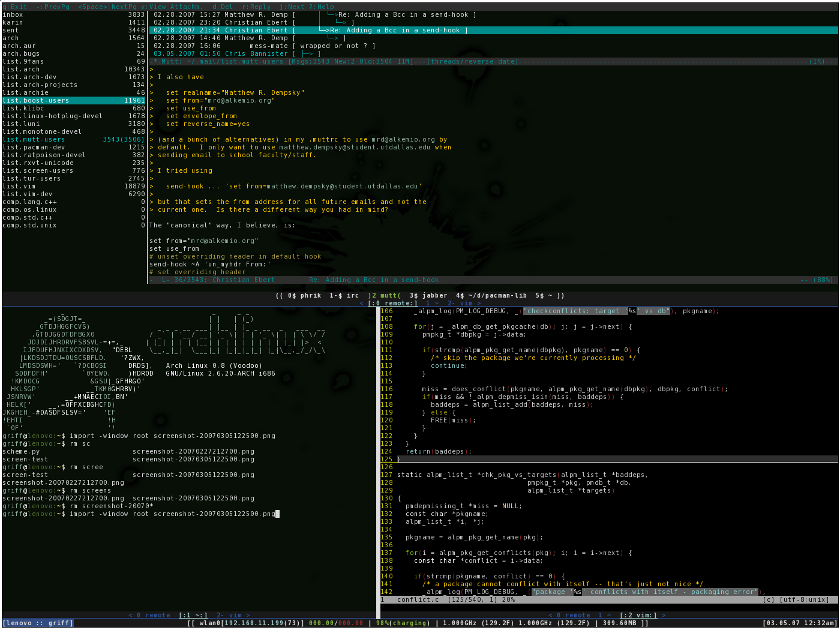Click 'send-hook ~A' line in message body

210,264
